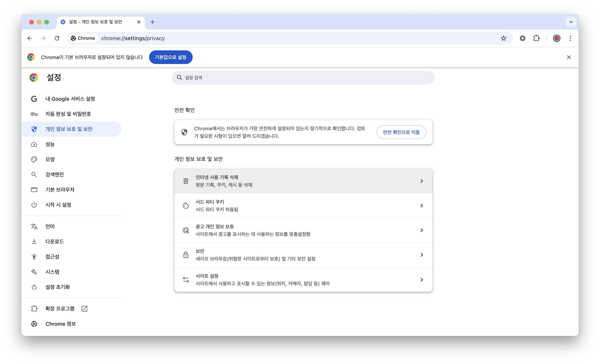Open 인터넷 사용 기록 삭제 row
Screen dimensions: 600x364
(x=303, y=181)
